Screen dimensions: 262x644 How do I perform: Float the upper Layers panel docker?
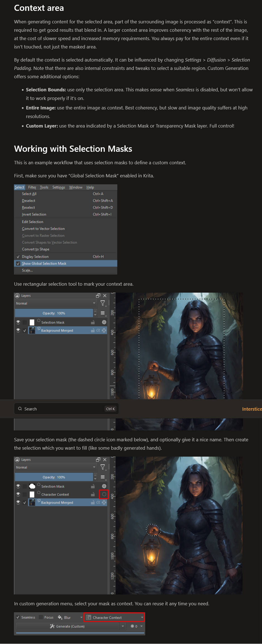(x=98, y=296)
